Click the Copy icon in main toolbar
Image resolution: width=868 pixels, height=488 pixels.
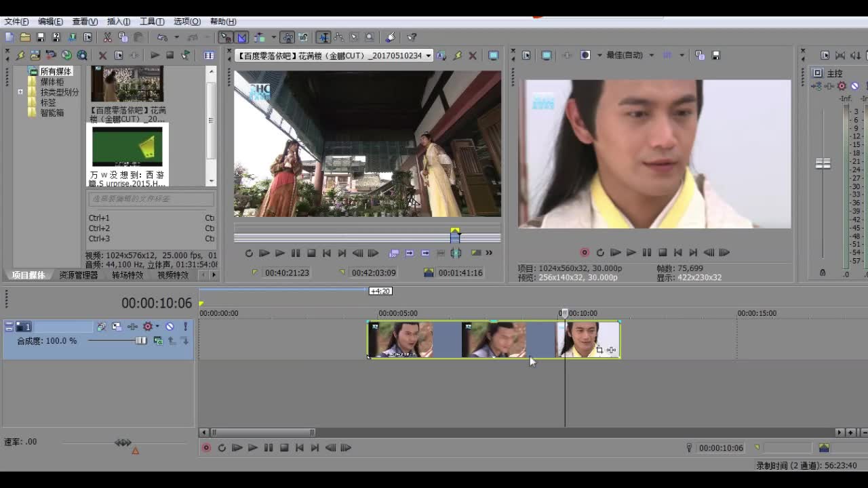123,37
